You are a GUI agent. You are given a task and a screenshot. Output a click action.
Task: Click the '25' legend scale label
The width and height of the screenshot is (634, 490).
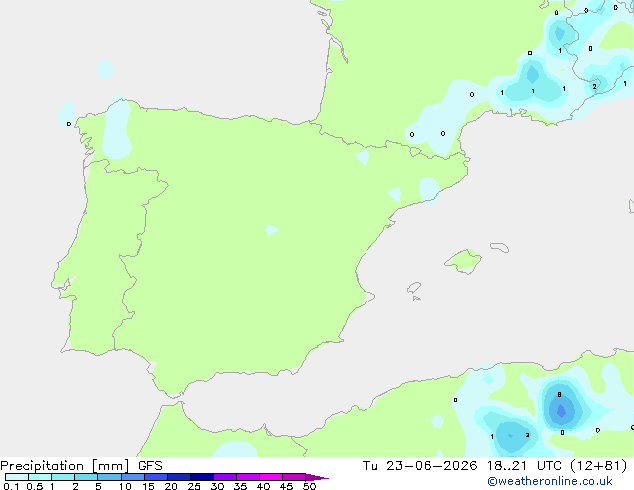pos(194,486)
